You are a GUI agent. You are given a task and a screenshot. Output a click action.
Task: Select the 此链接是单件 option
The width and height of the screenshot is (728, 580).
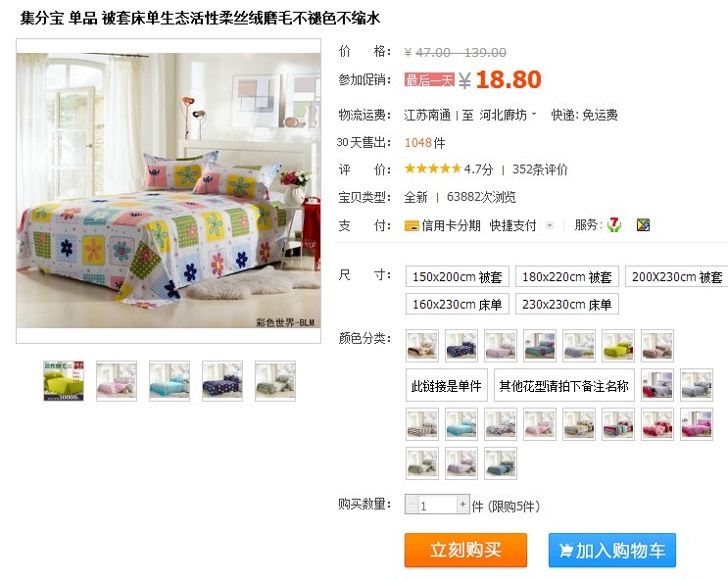447,385
